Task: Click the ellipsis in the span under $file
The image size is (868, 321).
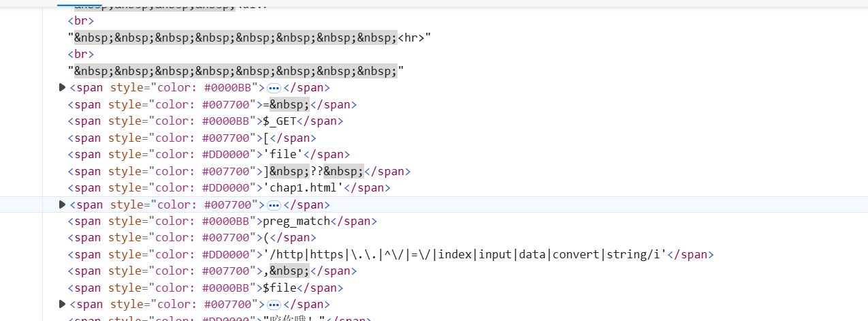Action: coord(274,305)
